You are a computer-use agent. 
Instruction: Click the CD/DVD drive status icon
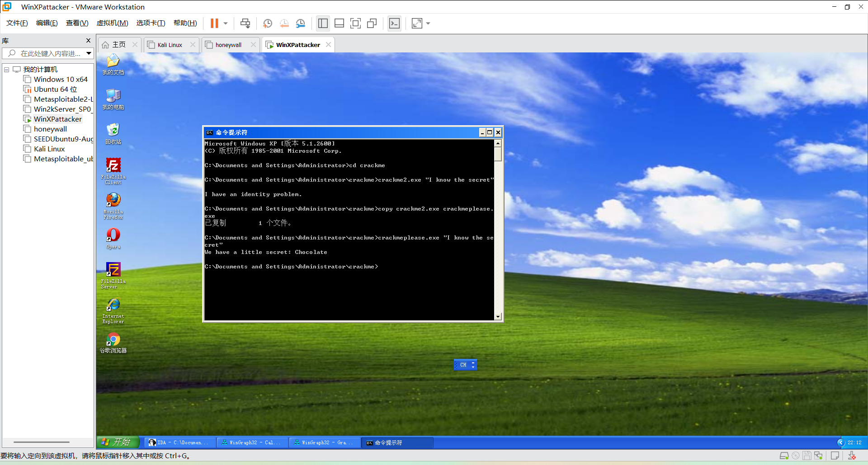(x=796, y=456)
